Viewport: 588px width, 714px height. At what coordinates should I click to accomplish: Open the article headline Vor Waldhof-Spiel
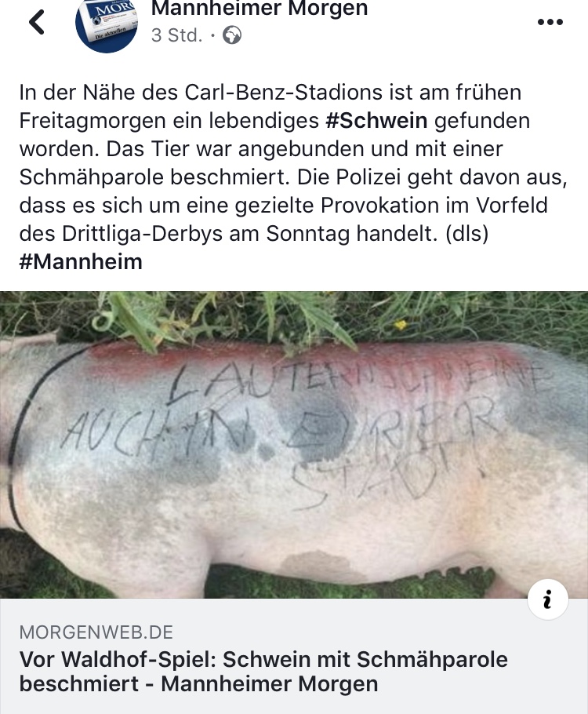click(x=263, y=672)
